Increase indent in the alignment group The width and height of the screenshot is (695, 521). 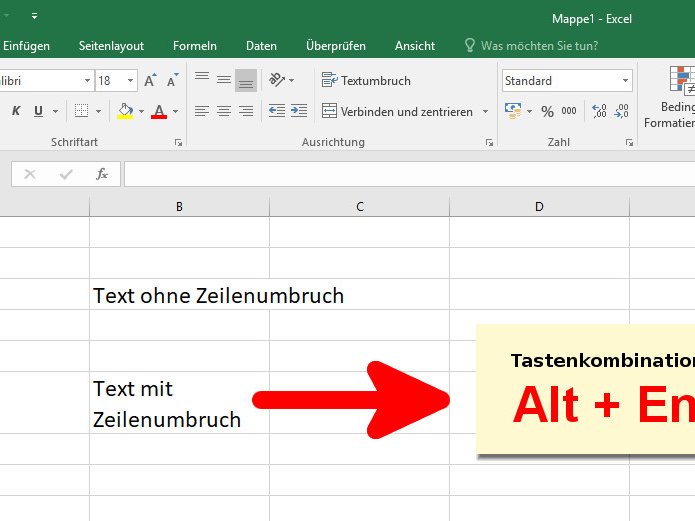pyautogui.click(x=298, y=111)
